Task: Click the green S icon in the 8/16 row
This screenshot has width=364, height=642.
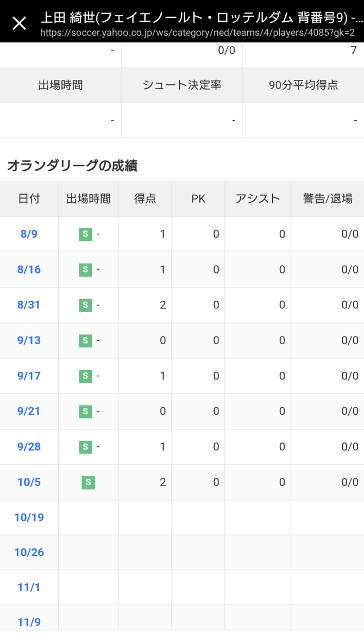Action: click(85, 270)
